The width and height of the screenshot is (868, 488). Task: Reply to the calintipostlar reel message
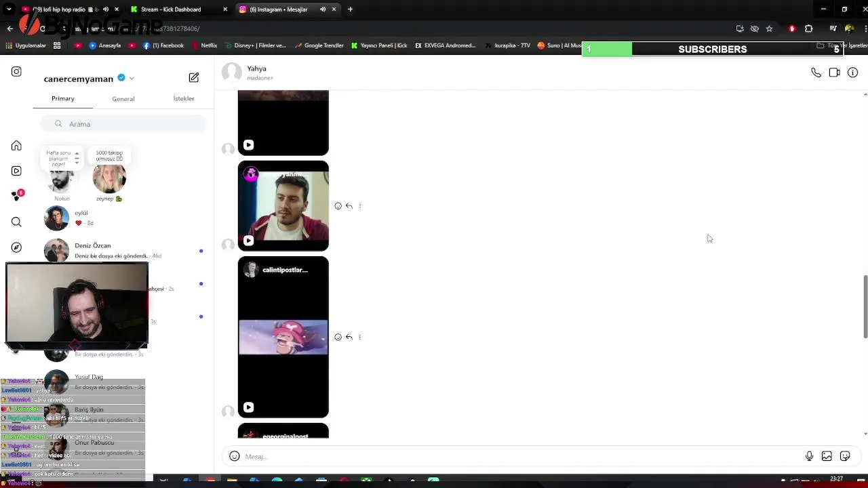349,337
